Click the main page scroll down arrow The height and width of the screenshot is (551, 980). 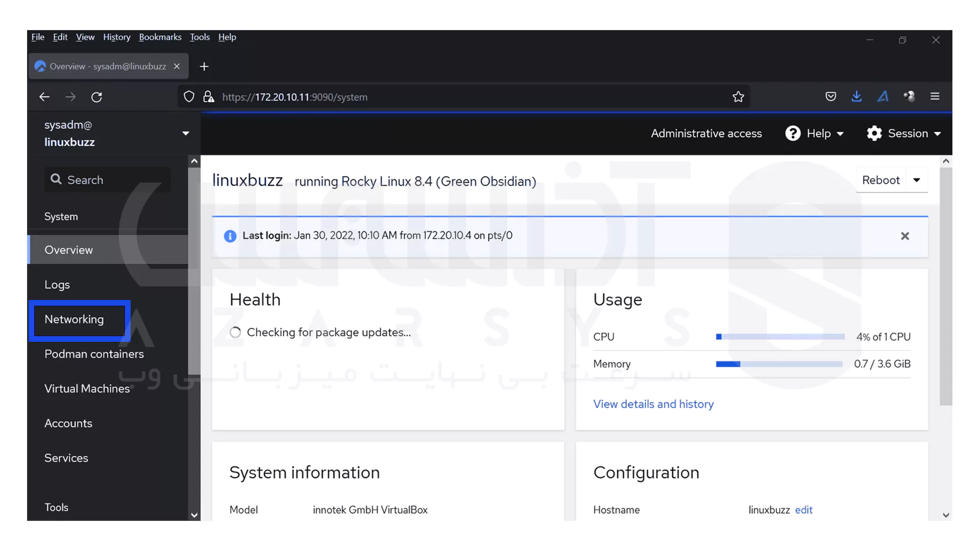(946, 515)
